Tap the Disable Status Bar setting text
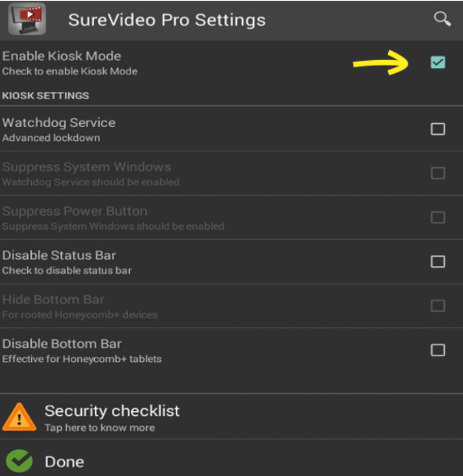 pyautogui.click(x=59, y=256)
